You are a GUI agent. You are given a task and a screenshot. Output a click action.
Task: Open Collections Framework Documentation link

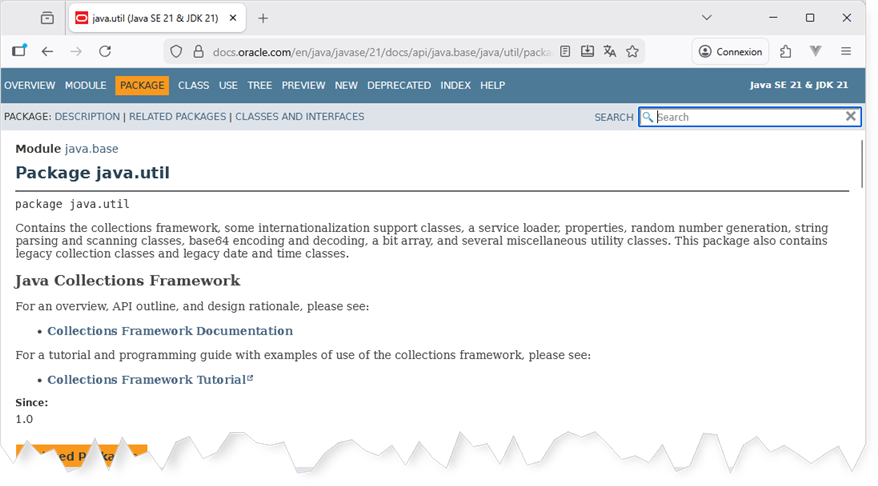(x=170, y=331)
